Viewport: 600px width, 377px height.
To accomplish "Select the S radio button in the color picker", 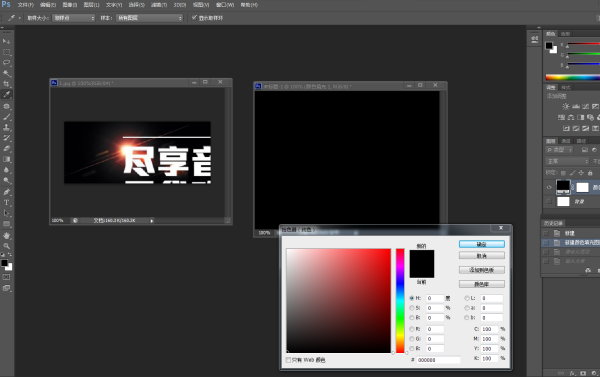I will click(x=412, y=308).
